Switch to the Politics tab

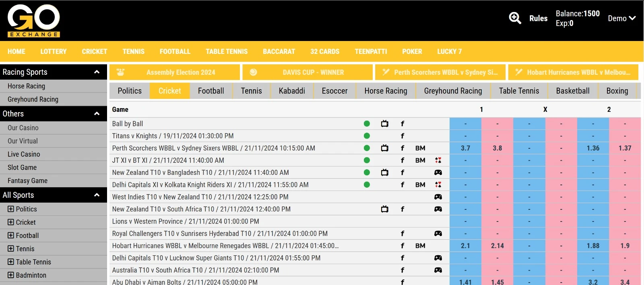pos(130,91)
